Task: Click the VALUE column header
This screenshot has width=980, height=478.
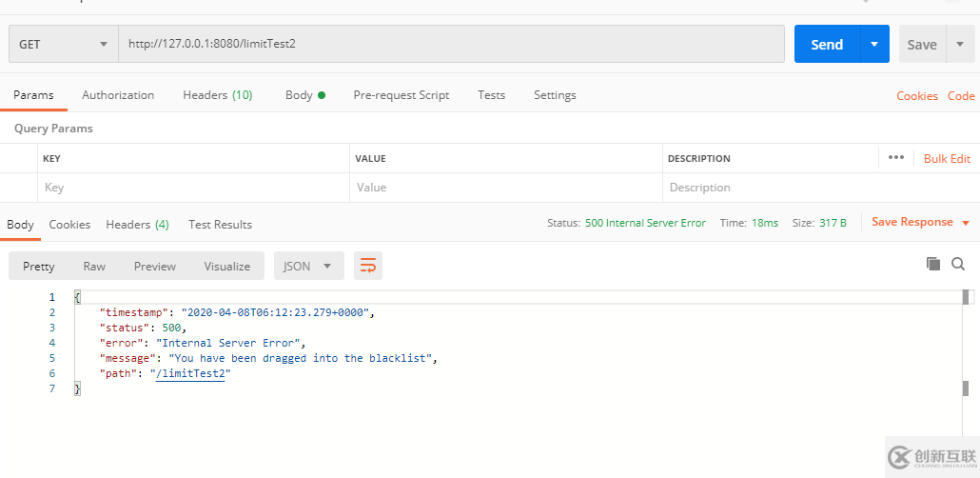Action: (x=371, y=158)
